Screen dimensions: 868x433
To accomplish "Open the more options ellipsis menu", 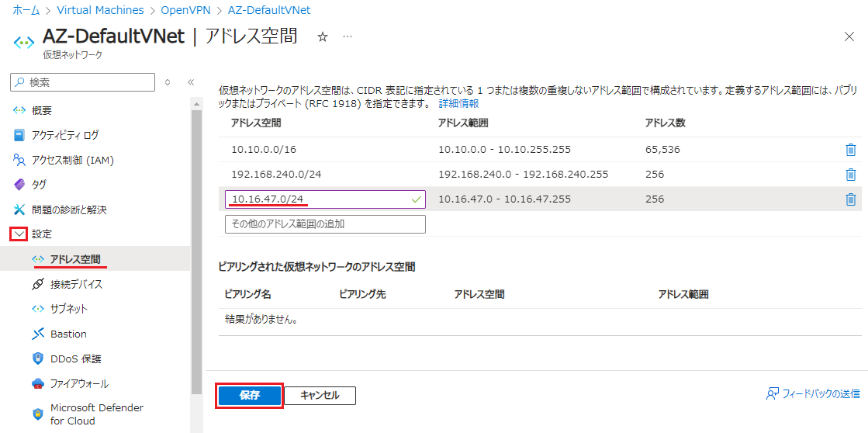I will pos(347,36).
